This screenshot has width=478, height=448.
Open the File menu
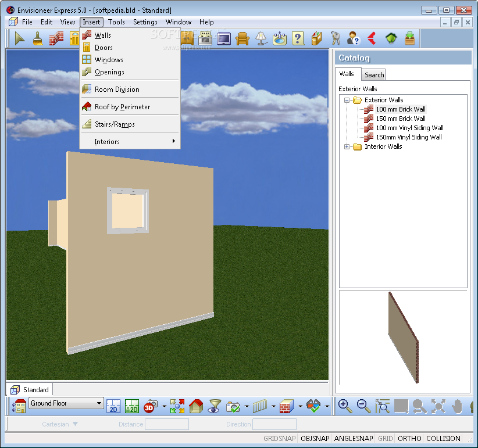(27, 22)
